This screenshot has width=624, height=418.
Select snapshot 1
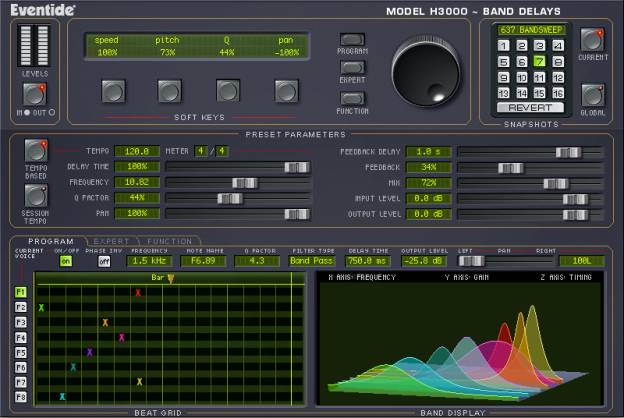503,46
